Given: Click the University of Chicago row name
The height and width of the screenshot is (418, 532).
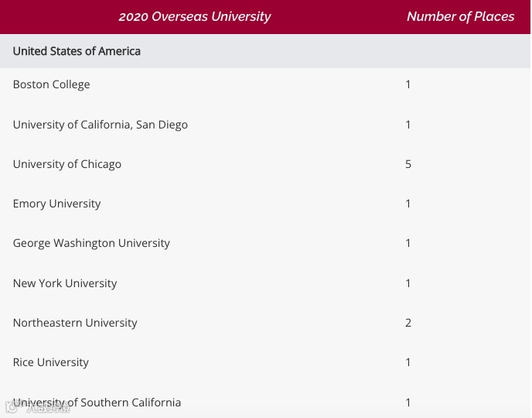Looking at the screenshot, I should tap(66, 164).
